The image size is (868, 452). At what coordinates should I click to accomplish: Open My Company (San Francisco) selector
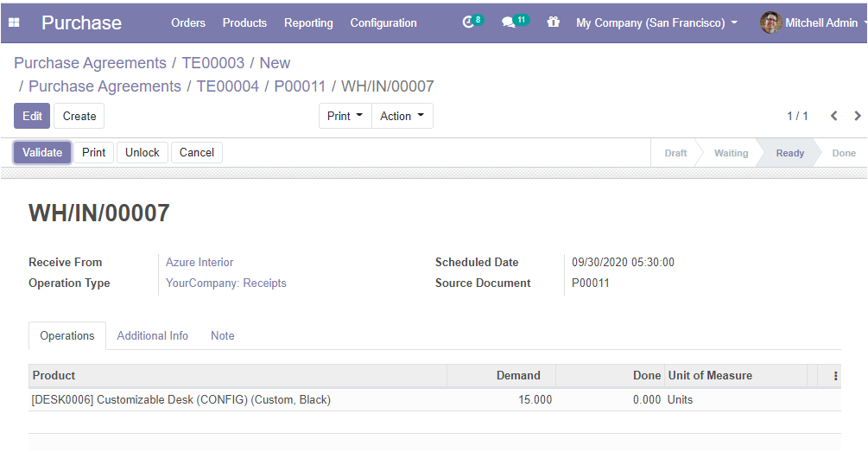coord(656,22)
